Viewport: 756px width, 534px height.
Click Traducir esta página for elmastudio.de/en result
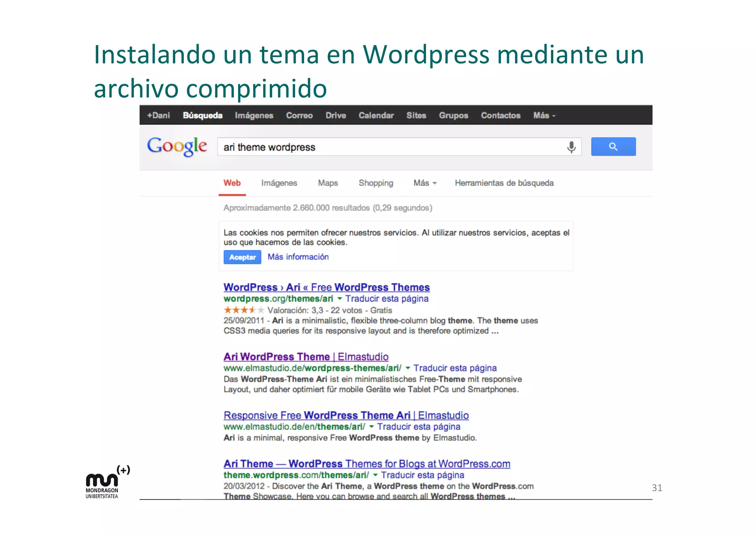point(419,427)
